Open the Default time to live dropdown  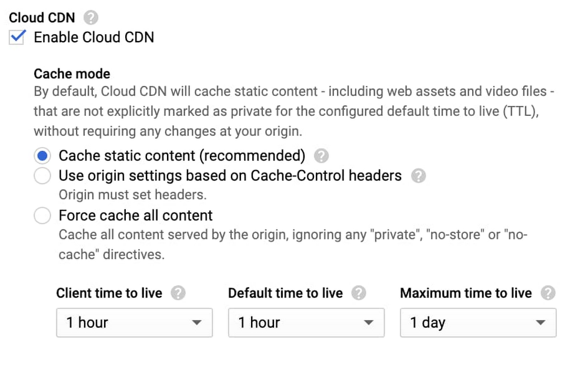[x=306, y=322]
